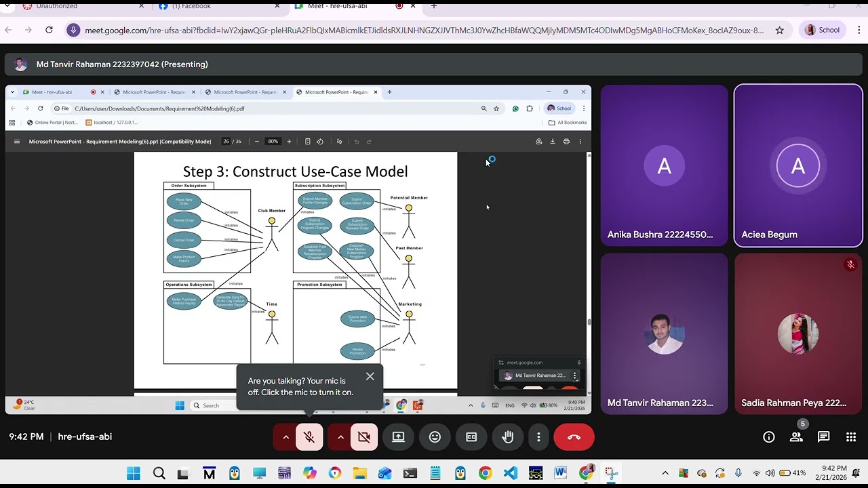Open Windows taskbar search

click(159, 473)
